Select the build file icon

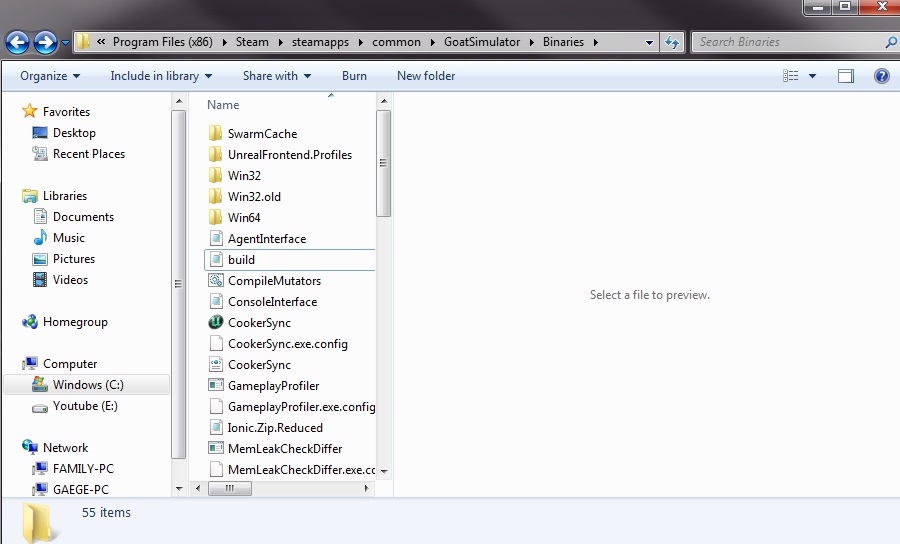tap(216, 259)
